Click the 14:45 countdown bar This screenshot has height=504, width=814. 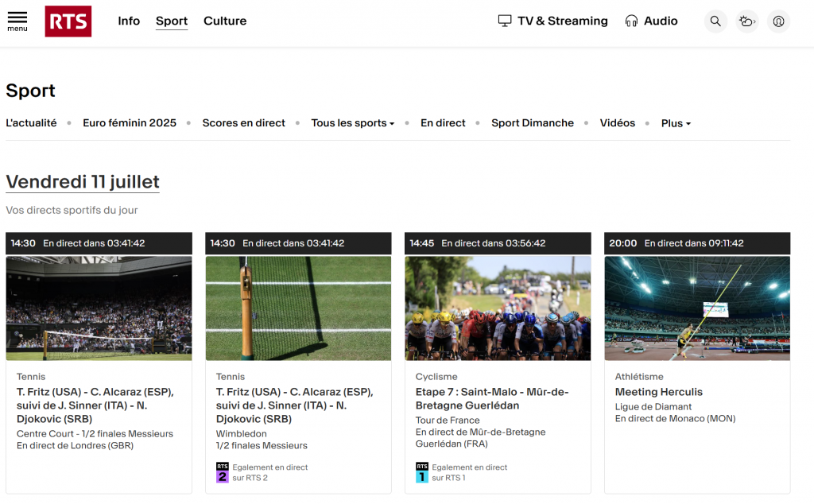tap(498, 243)
